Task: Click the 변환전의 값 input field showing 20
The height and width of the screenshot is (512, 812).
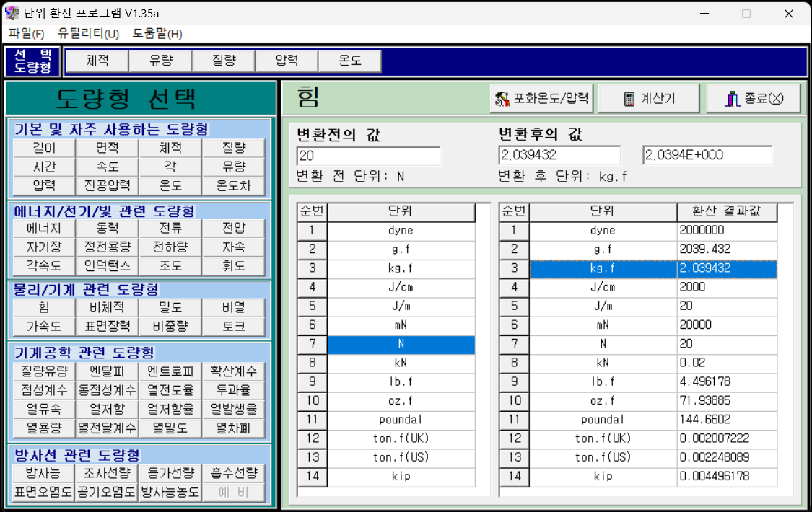Action: 368,156
